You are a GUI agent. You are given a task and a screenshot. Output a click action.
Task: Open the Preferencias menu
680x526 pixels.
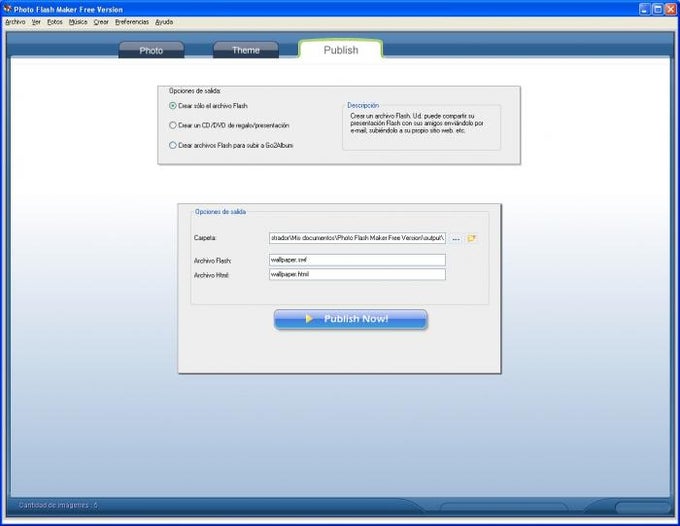132,22
